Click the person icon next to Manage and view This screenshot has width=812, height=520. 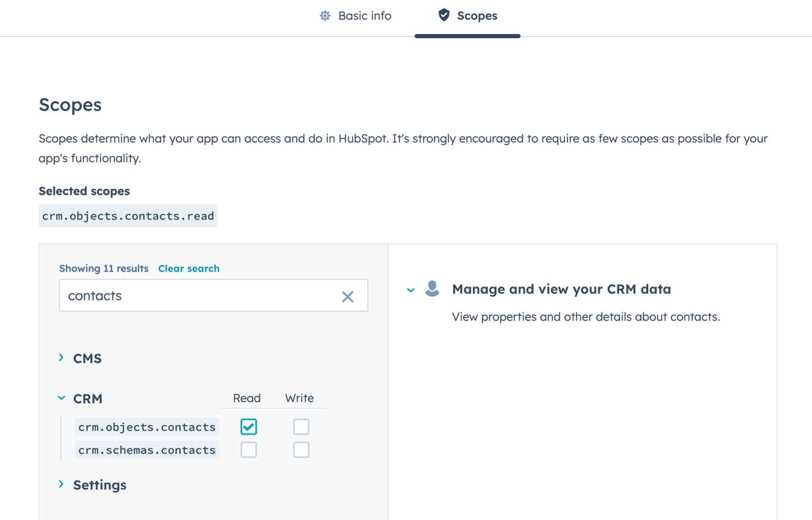(x=432, y=289)
